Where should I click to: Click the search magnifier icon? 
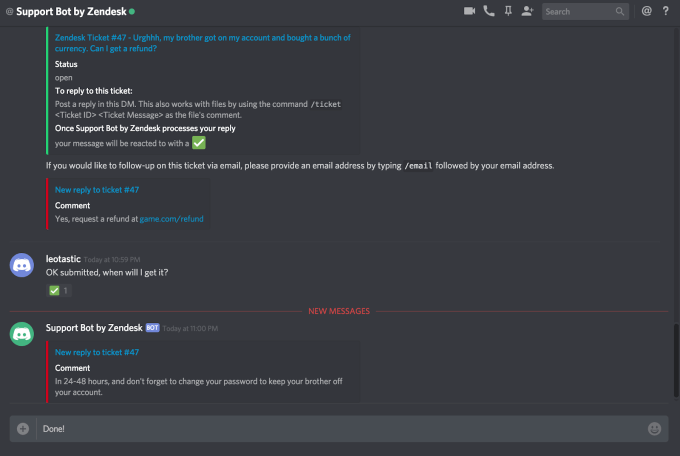tap(621, 12)
